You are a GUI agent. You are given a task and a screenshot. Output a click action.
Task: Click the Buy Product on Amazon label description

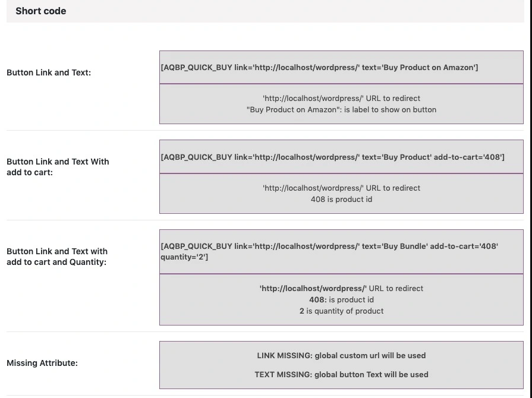(341, 109)
